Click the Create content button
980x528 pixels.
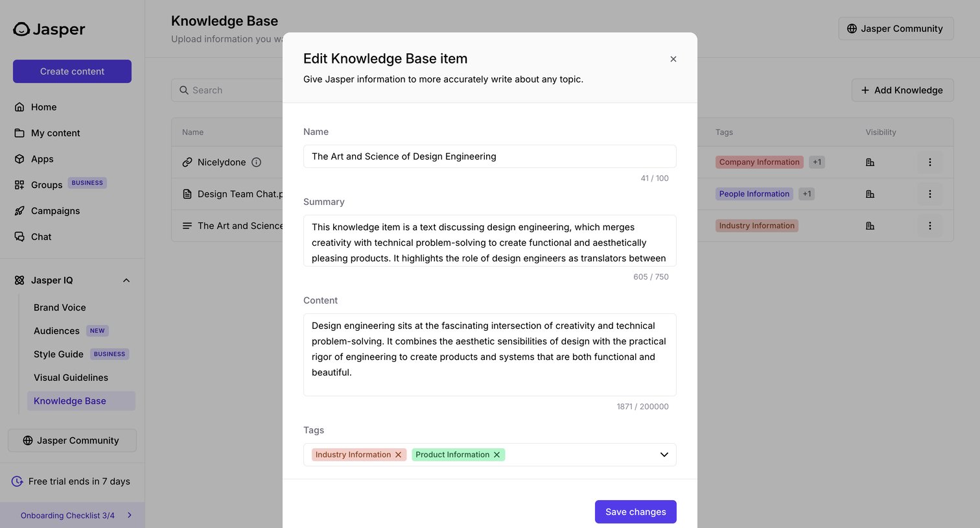72,71
